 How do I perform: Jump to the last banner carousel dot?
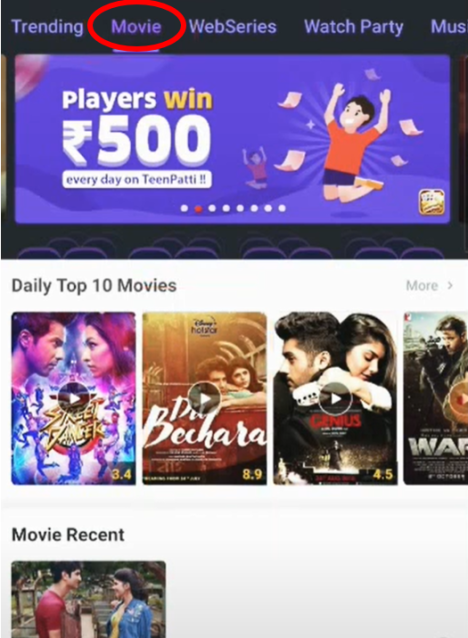click(282, 208)
